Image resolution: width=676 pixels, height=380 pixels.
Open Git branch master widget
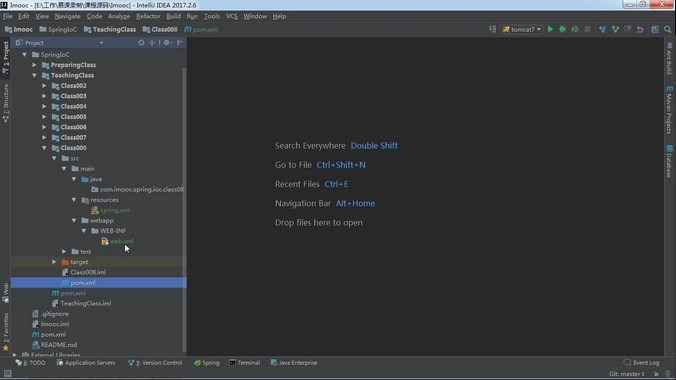(626, 374)
